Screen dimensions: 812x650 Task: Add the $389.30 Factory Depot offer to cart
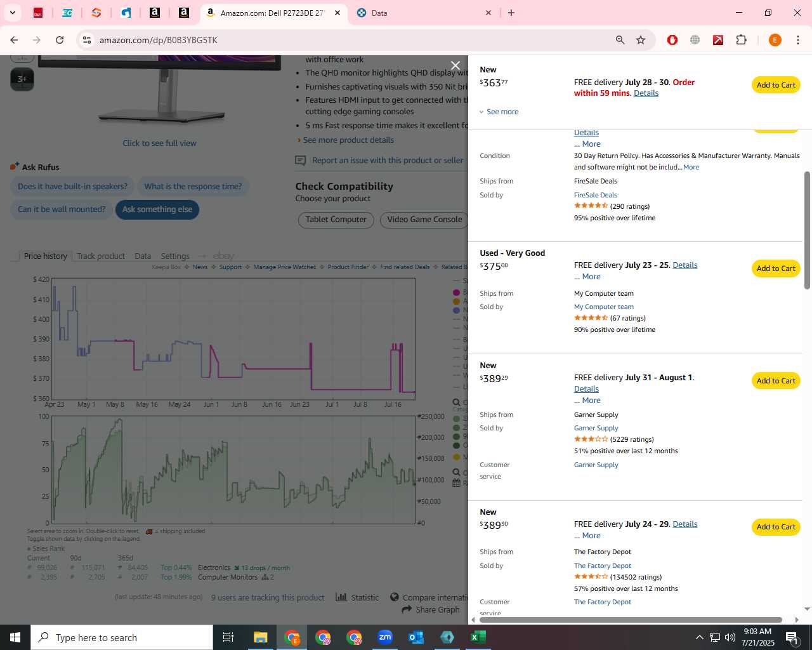pyautogui.click(x=776, y=527)
